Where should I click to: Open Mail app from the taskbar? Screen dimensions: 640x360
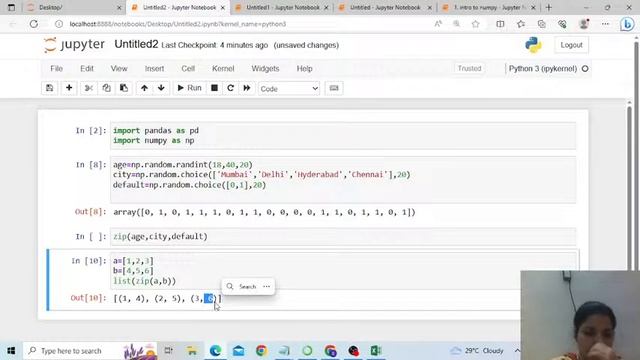click(238, 351)
